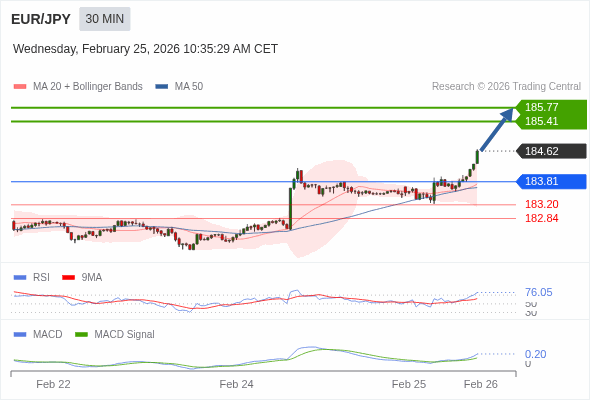The image size is (590, 400).
Task: Click the Feb 22 axis label
Action: click(x=53, y=384)
